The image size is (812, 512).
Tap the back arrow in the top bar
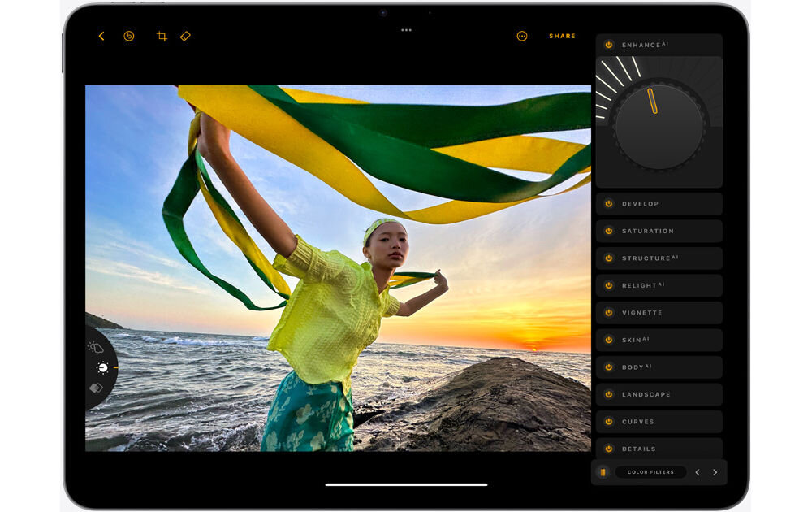(x=101, y=36)
